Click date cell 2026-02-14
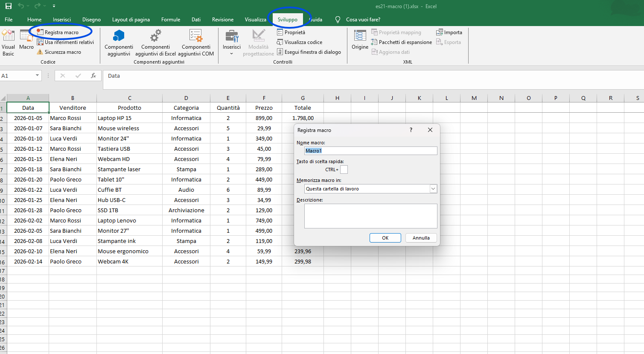 (28, 262)
